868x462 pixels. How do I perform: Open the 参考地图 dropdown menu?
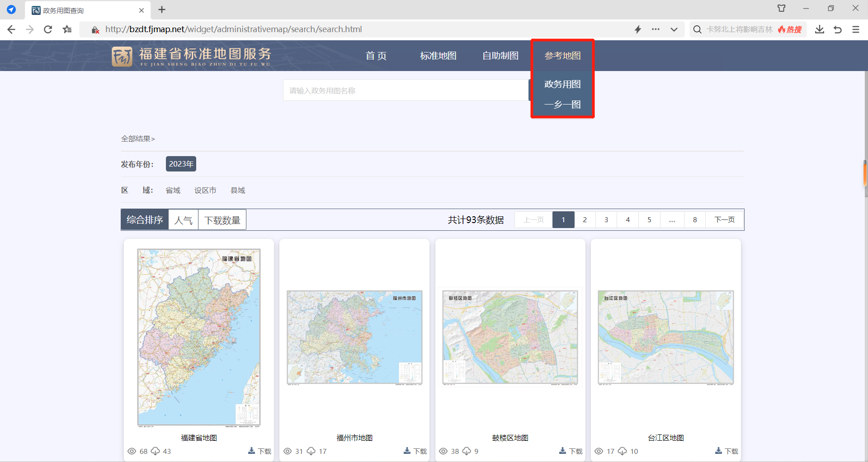click(562, 56)
